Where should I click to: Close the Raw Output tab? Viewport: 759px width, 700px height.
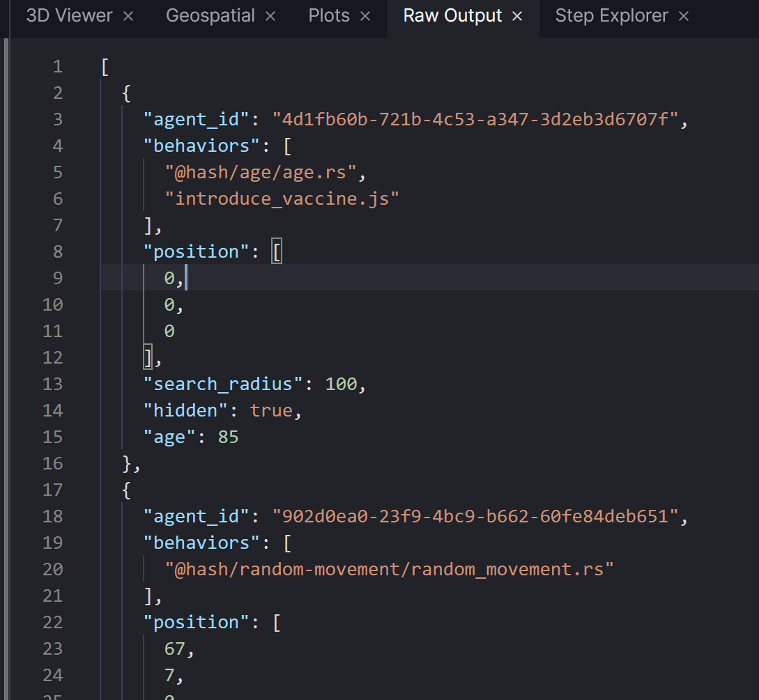pos(517,17)
